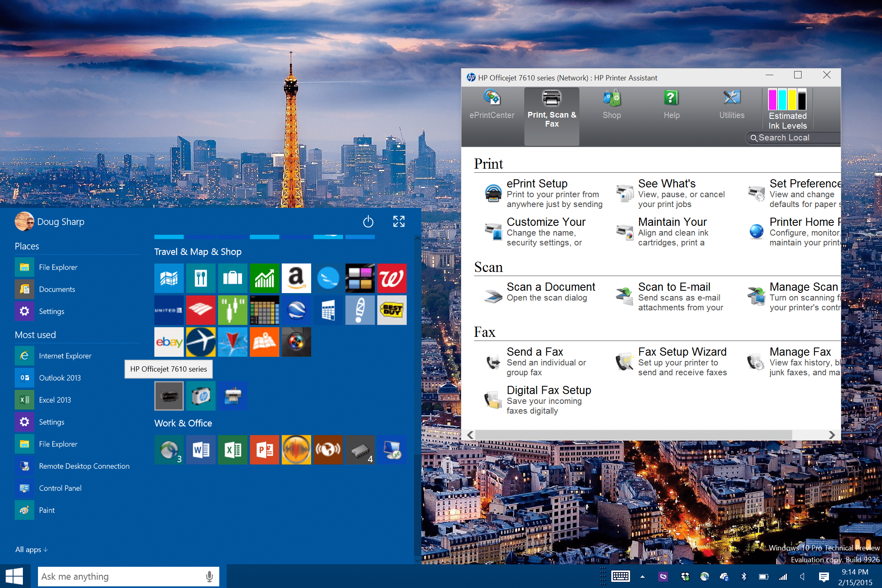Open the touch keyboard from taskbar
882x588 pixels.
click(x=620, y=576)
